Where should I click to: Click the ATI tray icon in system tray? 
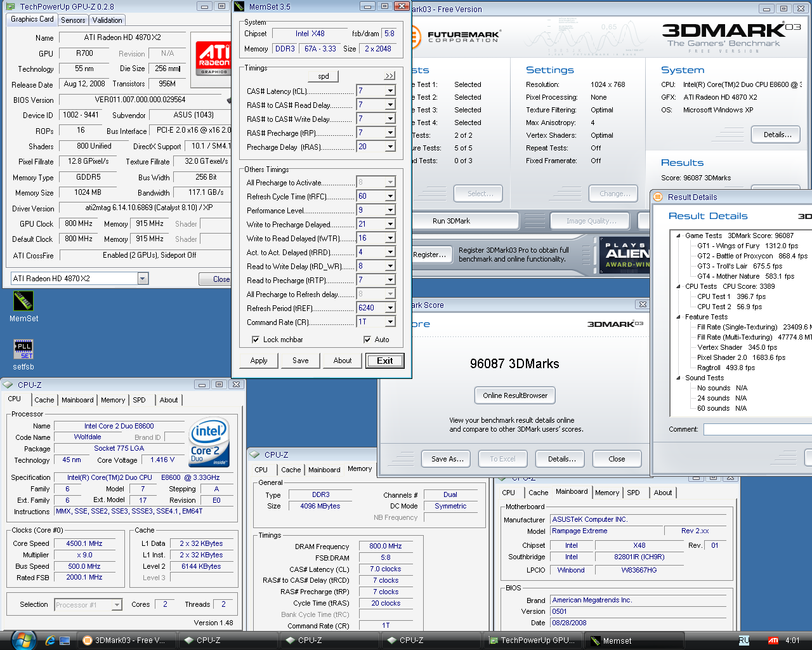[x=773, y=640]
